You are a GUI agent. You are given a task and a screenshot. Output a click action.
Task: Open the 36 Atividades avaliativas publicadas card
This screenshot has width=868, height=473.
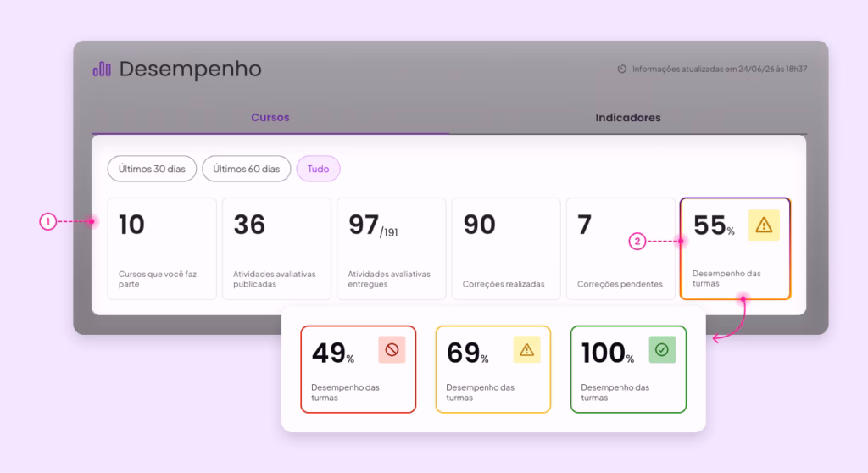(277, 248)
